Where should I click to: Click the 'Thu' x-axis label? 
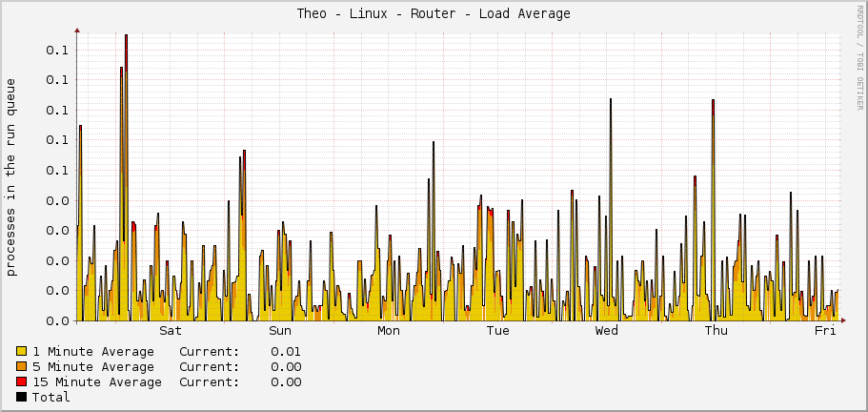[717, 331]
